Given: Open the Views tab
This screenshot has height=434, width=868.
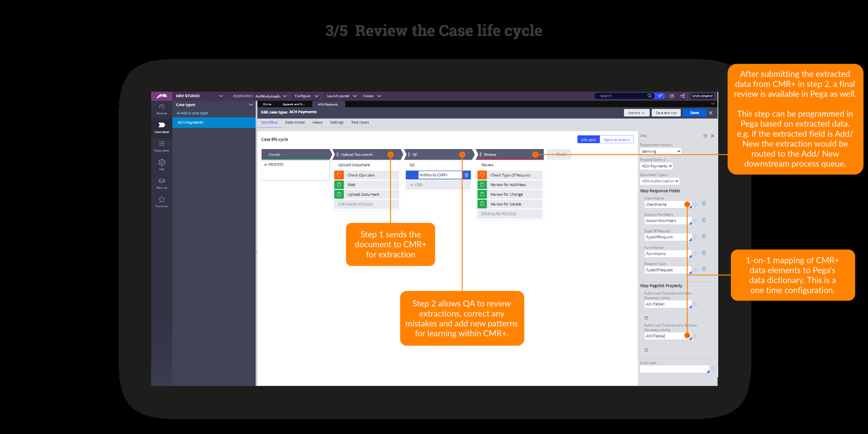Looking at the screenshot, I should [317, 122].
